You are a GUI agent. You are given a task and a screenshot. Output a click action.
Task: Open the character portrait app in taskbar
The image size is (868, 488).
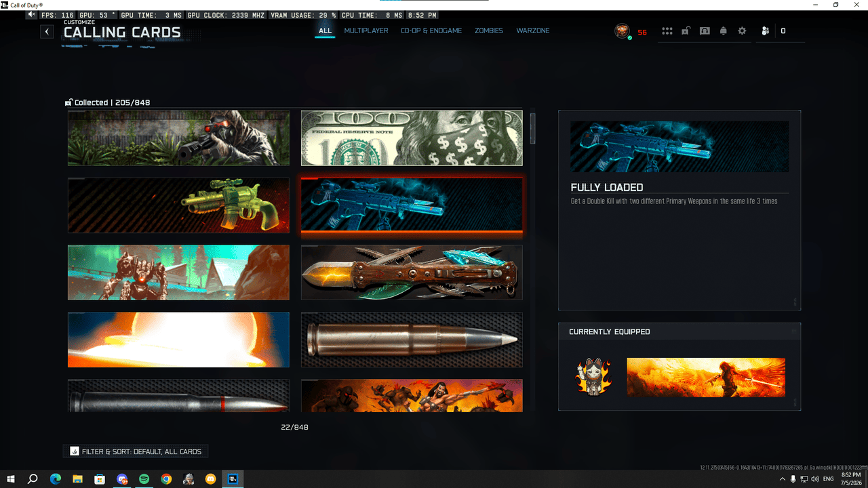(189, 479)
